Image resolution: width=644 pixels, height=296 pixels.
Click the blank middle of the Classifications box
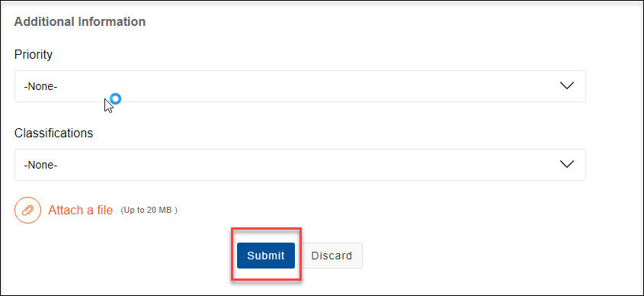[x=300, y=165]
